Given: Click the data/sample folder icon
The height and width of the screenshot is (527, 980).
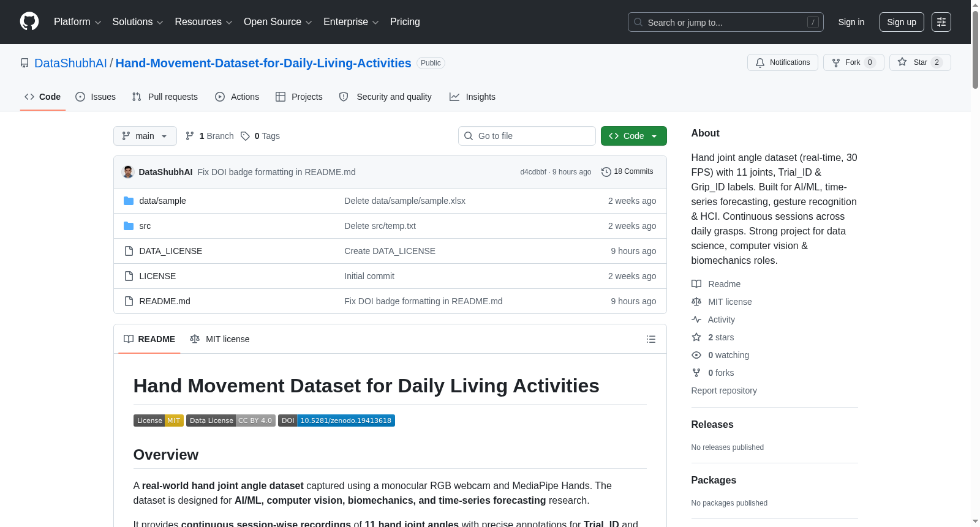Looking at the screenshot, I should click(129, 201).
